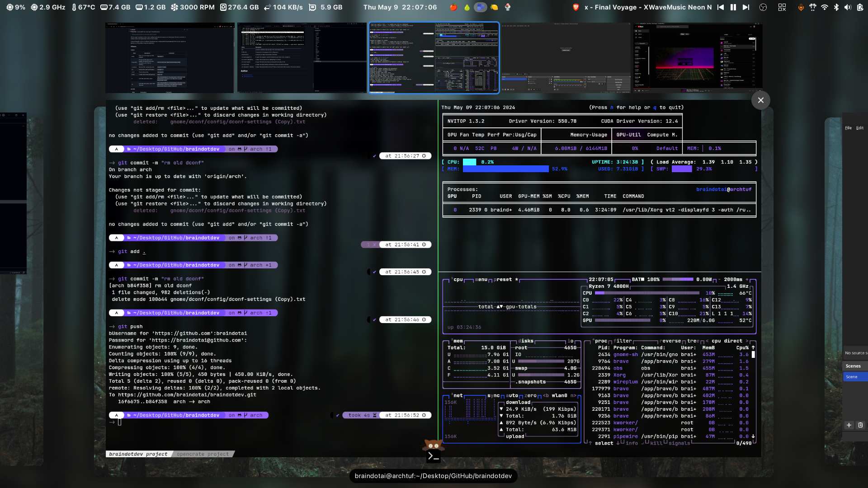This screenshot has height=488, width=868.
Task: Select the lemon workspace indicator
Action: tap(494, 7)
